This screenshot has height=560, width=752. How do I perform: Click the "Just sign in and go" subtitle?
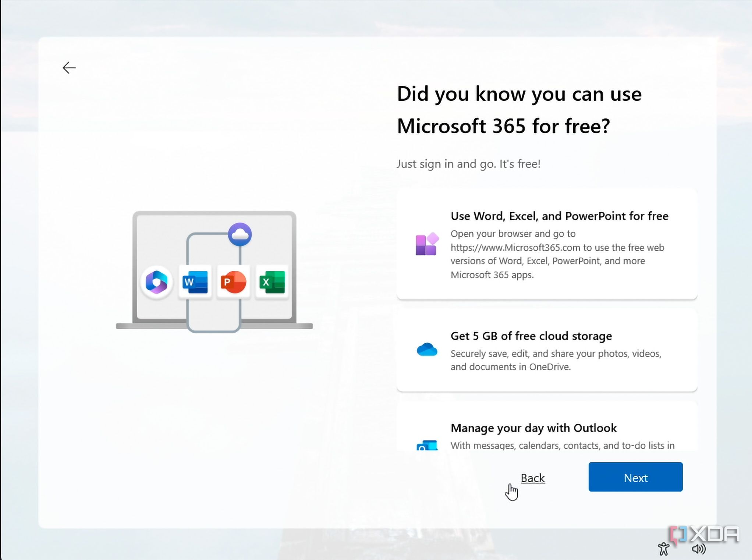(x=469, y=164)
